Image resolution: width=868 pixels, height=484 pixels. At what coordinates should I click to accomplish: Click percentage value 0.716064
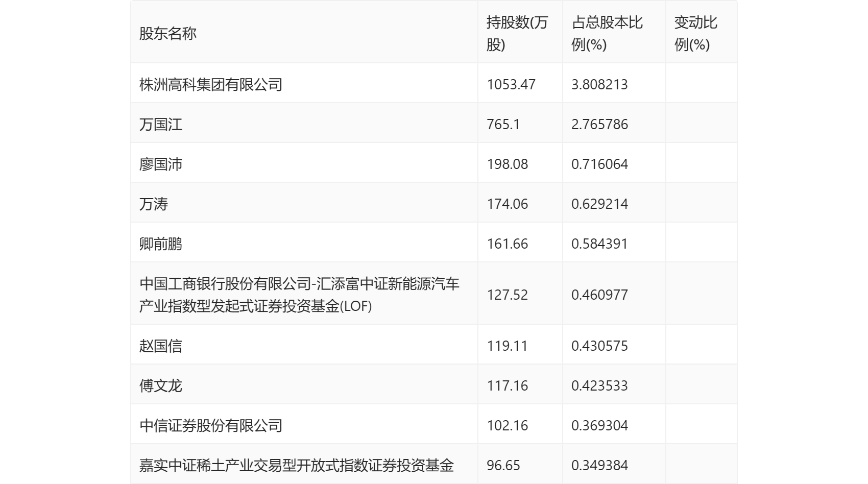click(599, 164)
